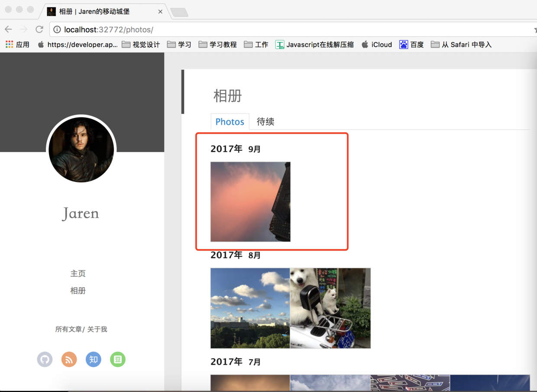
Task: Open the GitHub profile icon
Action: [45, 359]
